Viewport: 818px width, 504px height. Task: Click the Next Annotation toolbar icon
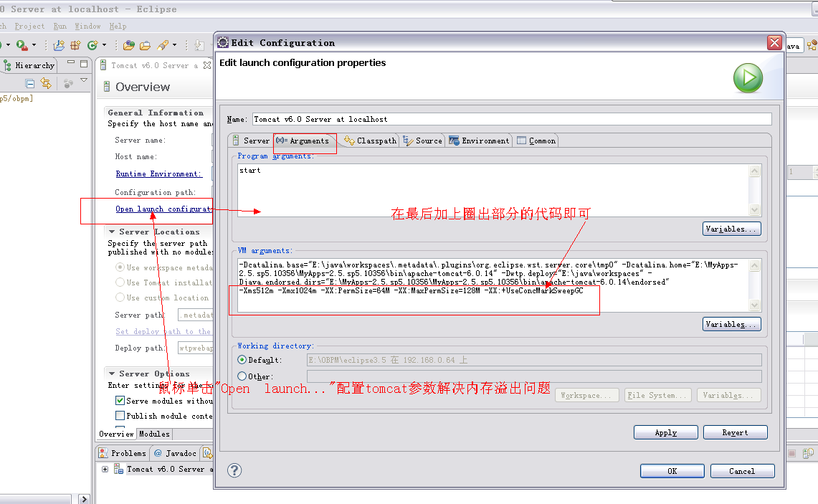pyautogui.click(x=199, y=45)
